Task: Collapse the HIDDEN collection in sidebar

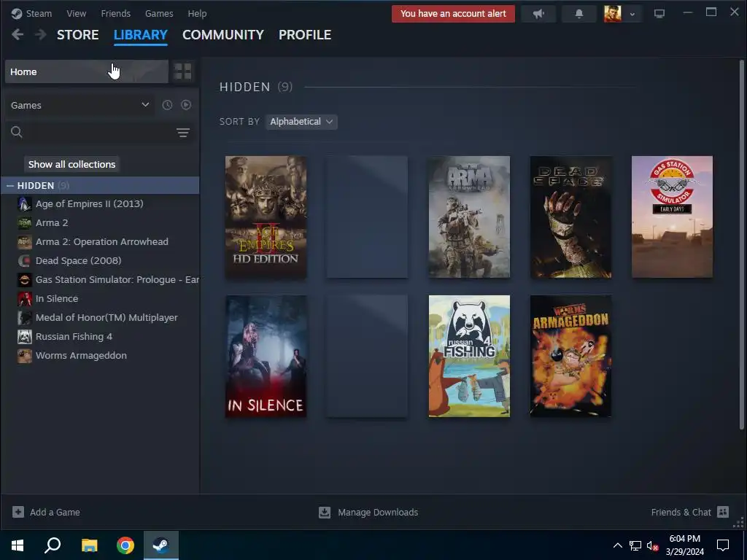Action: point(10,186)
